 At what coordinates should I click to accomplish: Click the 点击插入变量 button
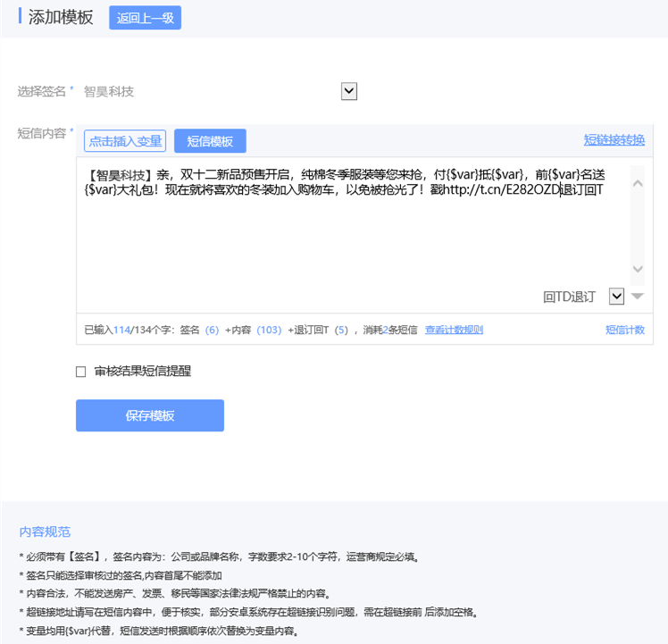click(x=125, y=141)
